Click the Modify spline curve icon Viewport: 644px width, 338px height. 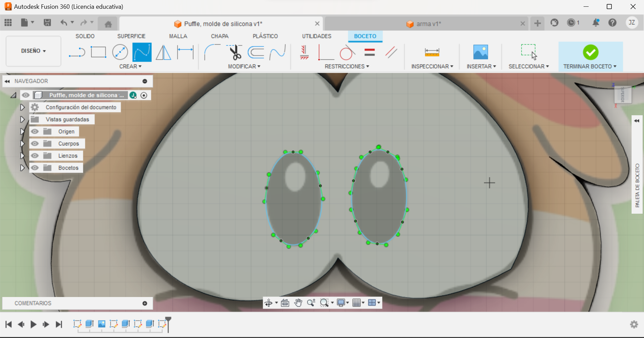click(278, 52)
